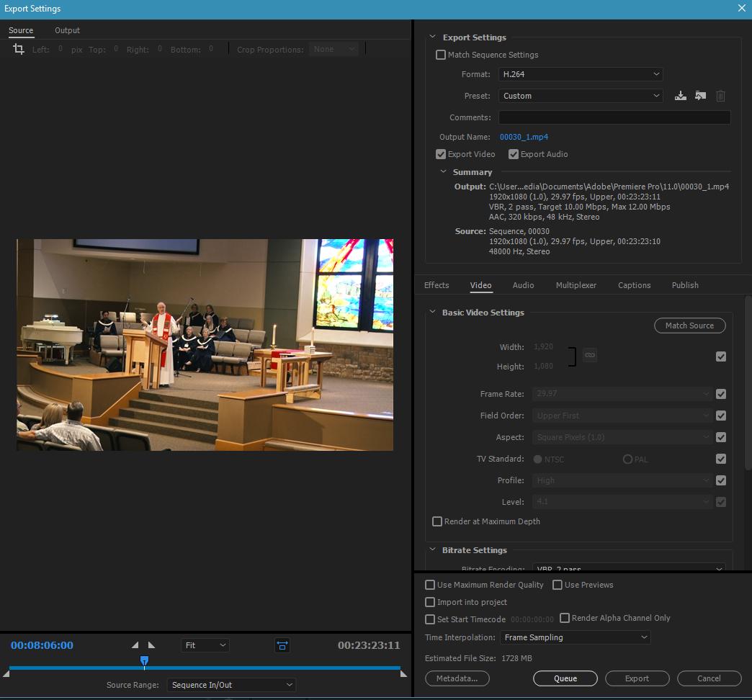This screenshot has width=752, height=700.
Task: Open the Crop Proportions dropdown
Action: click(x=334, y=49)
